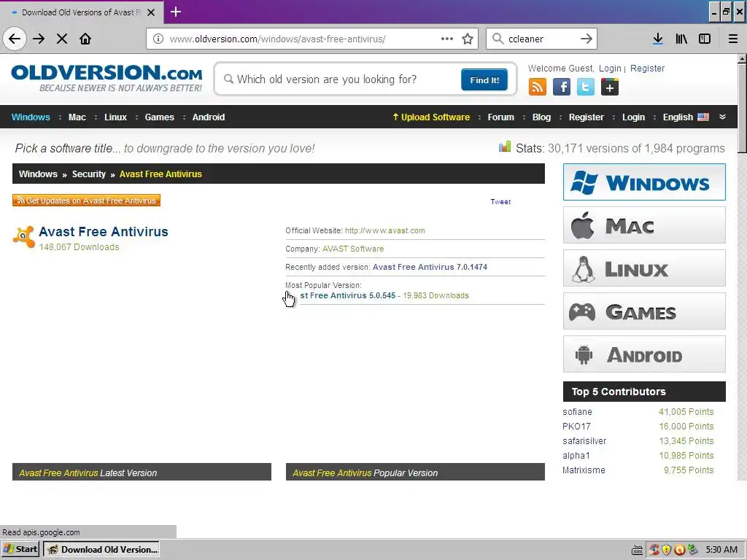Click the Avast orange logo icon
The image size is (747, 560).
click(24, 237)
